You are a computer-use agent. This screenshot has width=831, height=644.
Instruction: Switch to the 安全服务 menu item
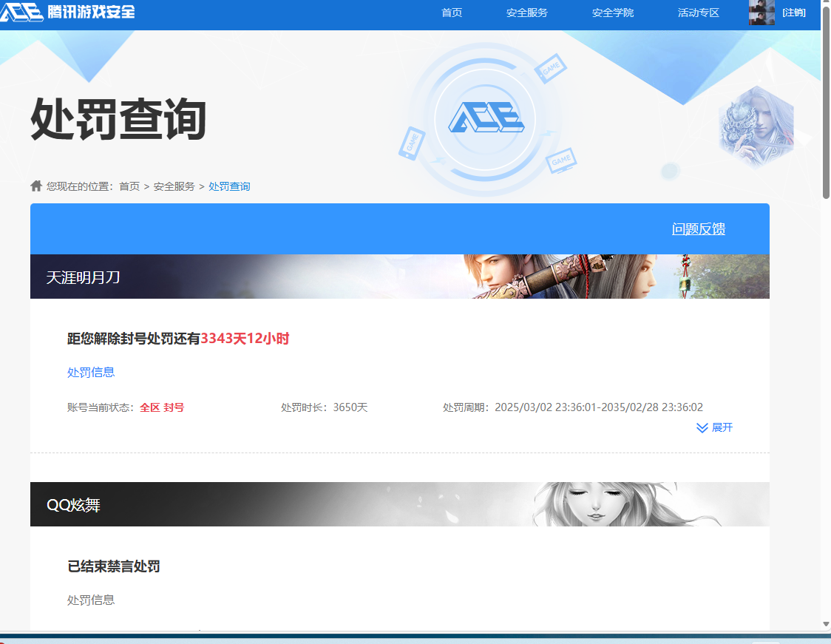click(526, 13)
